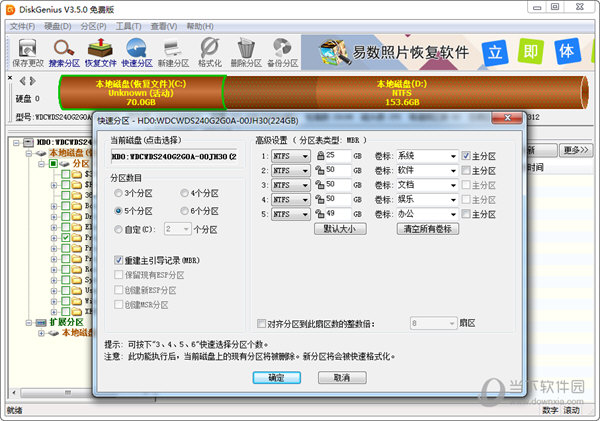Open volume label dropdown showing 软件

pyautogui.click(x=453, y=171)
